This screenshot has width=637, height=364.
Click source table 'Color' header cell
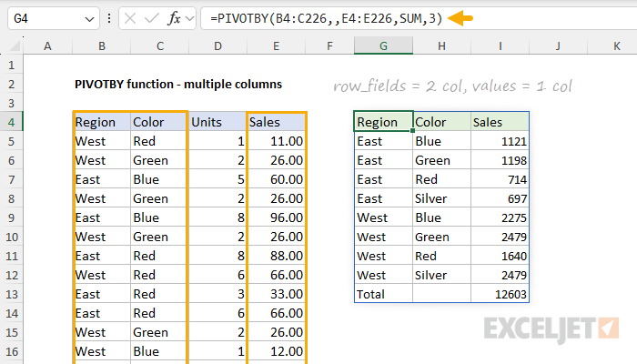159,122
